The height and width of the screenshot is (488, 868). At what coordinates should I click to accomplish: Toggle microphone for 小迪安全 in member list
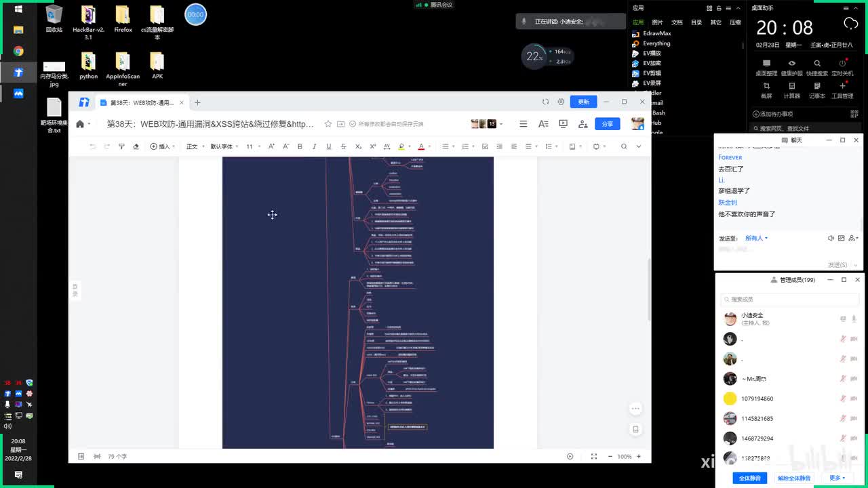point(854,319)
